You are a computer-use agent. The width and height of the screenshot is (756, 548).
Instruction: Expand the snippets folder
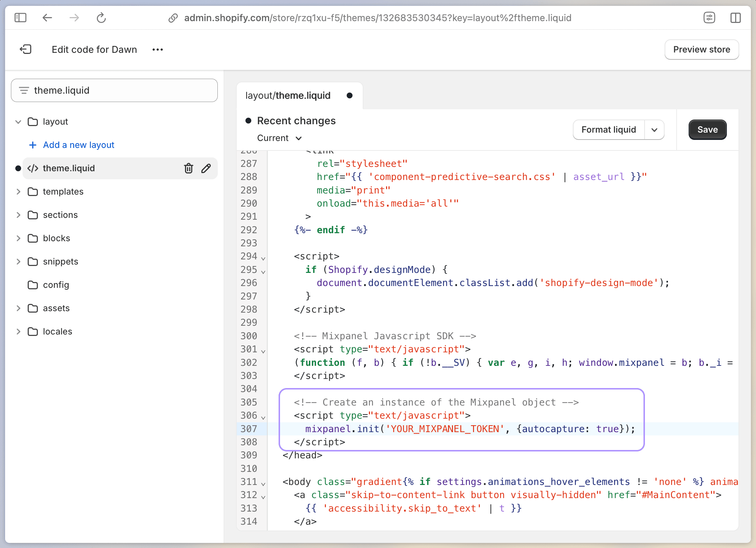(18, 262)
